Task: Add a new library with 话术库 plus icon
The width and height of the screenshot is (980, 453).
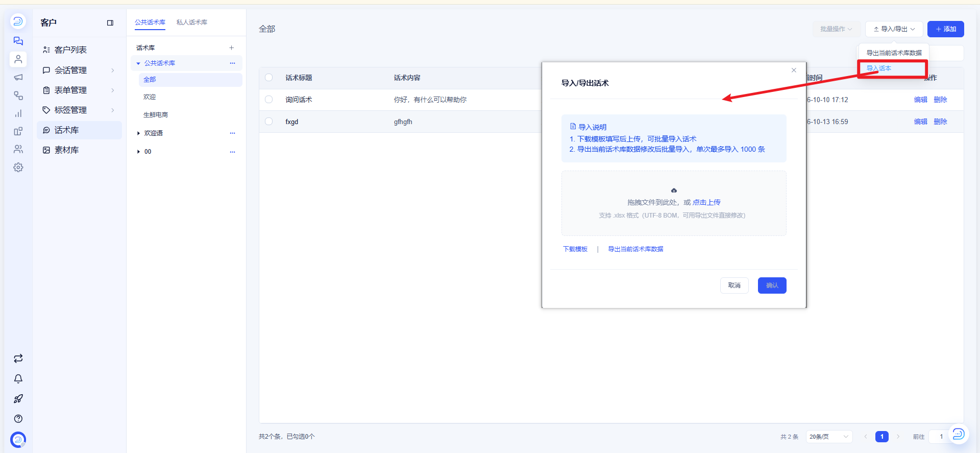Action: (x=232, y=47)
